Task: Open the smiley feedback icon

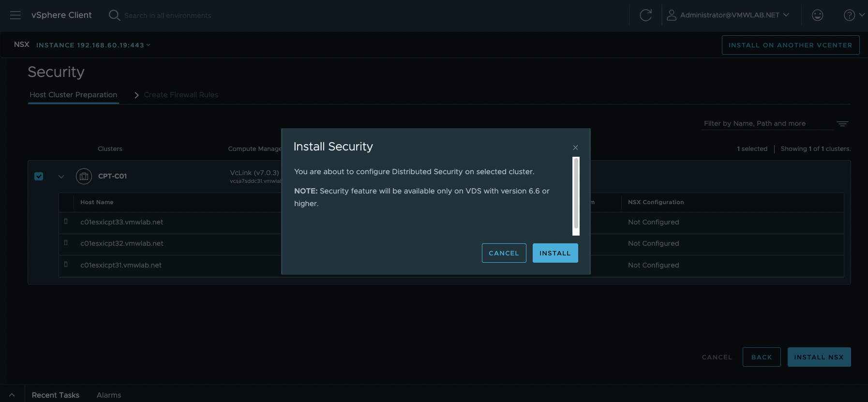Action: tap(818, 15)
